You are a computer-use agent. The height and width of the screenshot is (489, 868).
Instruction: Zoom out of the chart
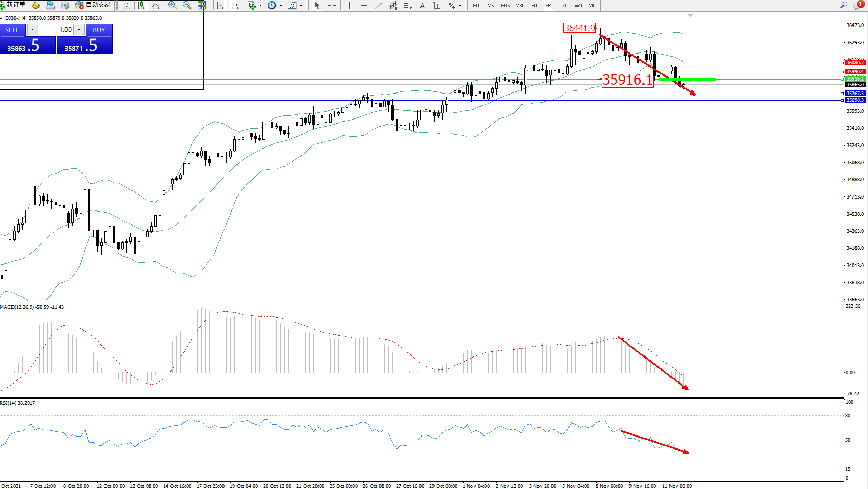coord(187,5)
